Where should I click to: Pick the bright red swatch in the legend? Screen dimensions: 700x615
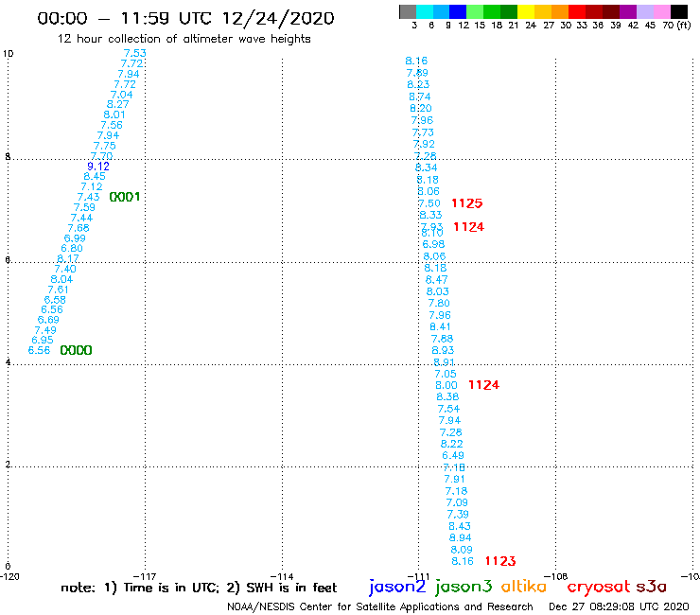coord(577,11)
